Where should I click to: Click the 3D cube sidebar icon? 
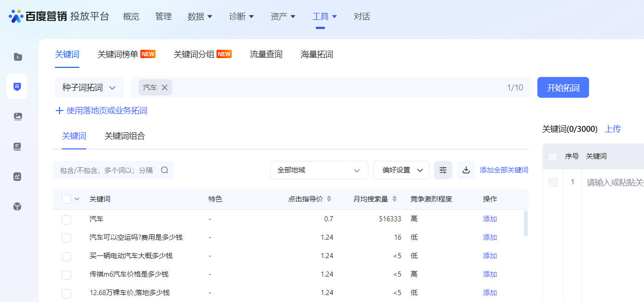tap(18, 207)
